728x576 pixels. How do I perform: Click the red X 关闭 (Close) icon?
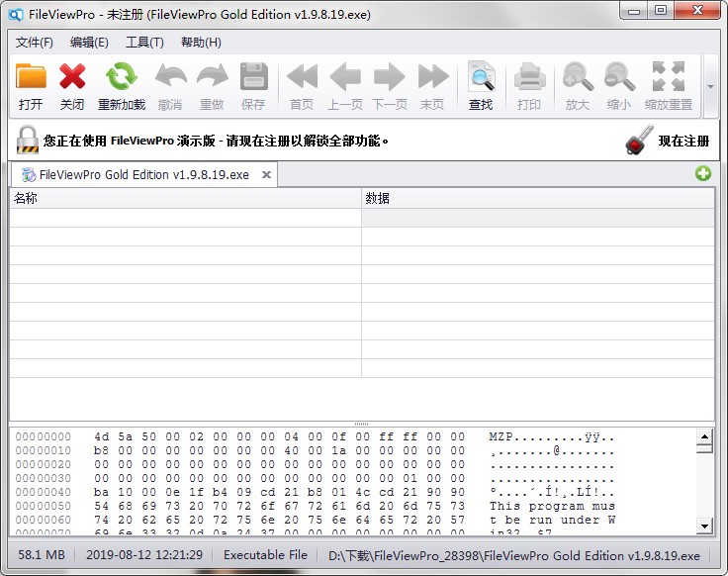coord(72,76)
